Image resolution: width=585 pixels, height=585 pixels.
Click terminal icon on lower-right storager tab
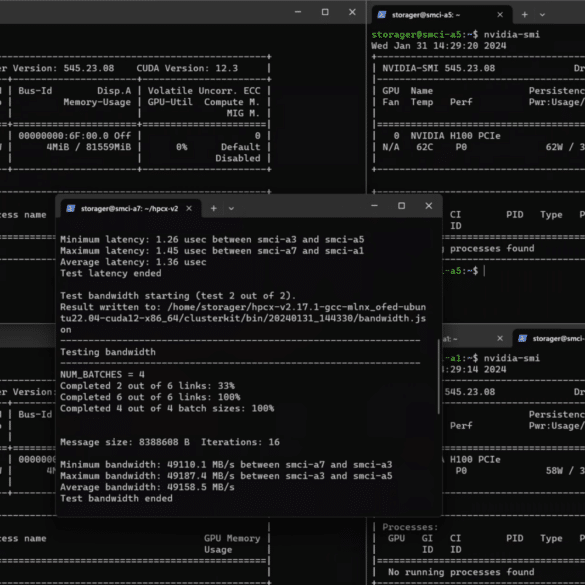coord(522,338)
